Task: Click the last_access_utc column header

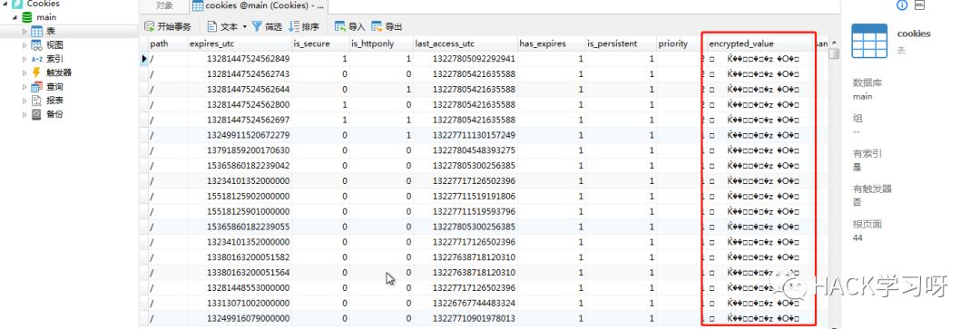Action: (465, 44)
